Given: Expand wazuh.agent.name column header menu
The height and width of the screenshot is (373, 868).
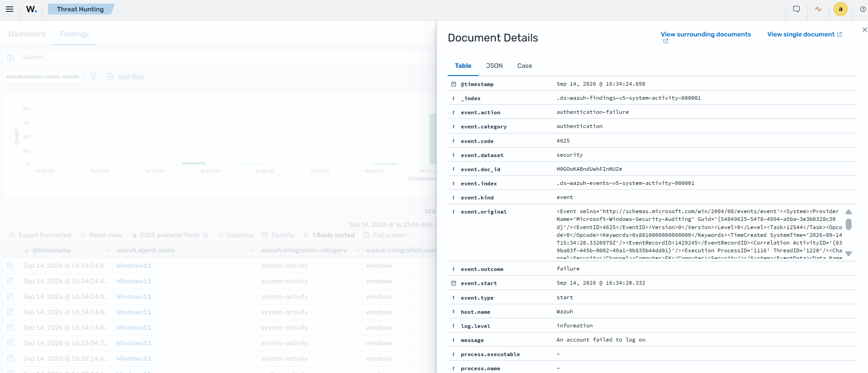Looking at the screenshot, I should [253, 250].
